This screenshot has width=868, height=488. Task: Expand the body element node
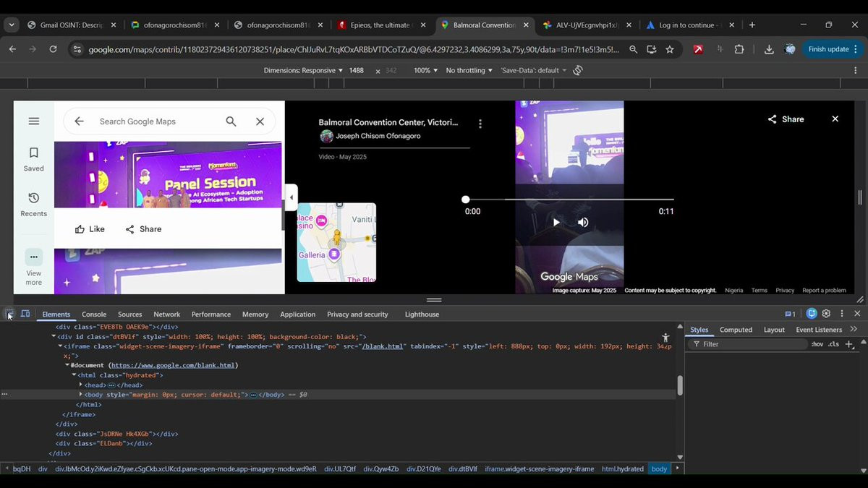pyautogui.click(x=80, y=395)
